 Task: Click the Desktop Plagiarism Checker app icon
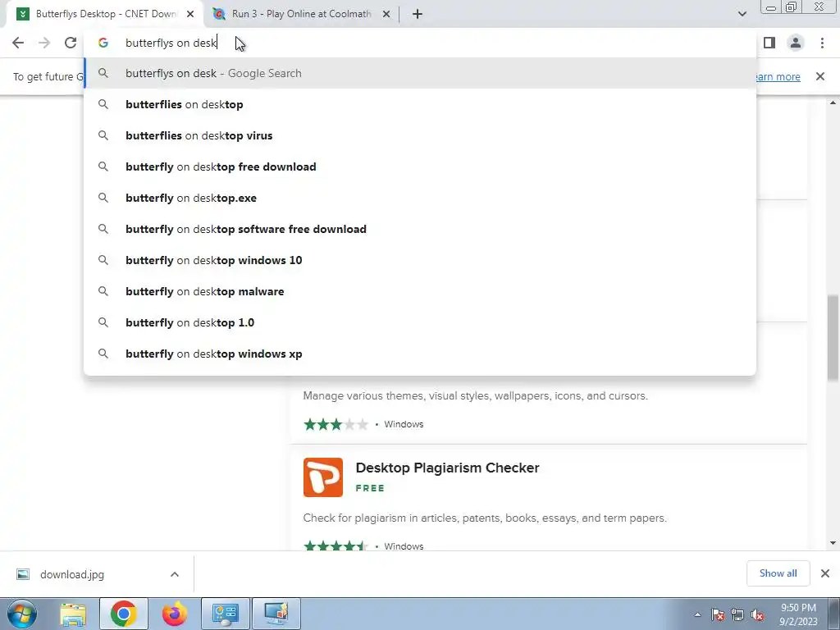click(x=323, y=477)
